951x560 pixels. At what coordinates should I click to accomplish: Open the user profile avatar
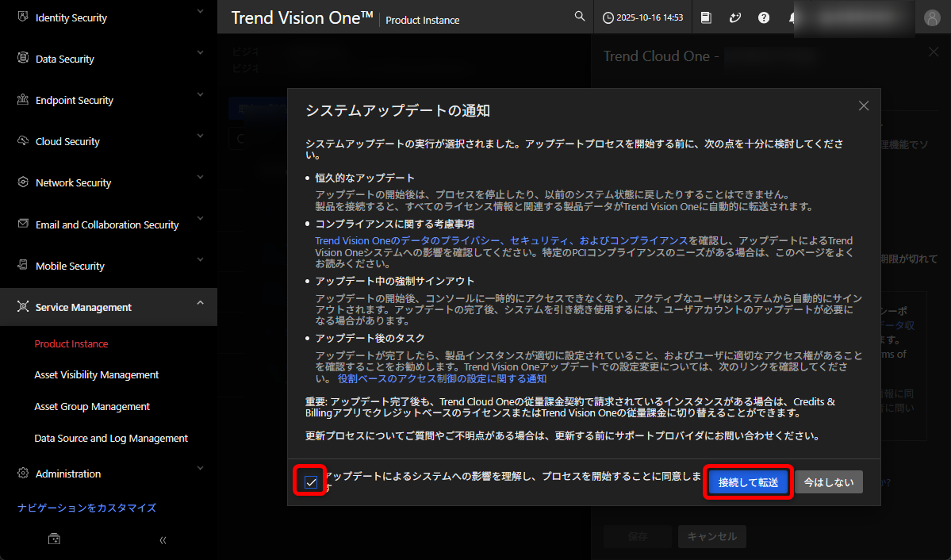(x=932, y=17)
